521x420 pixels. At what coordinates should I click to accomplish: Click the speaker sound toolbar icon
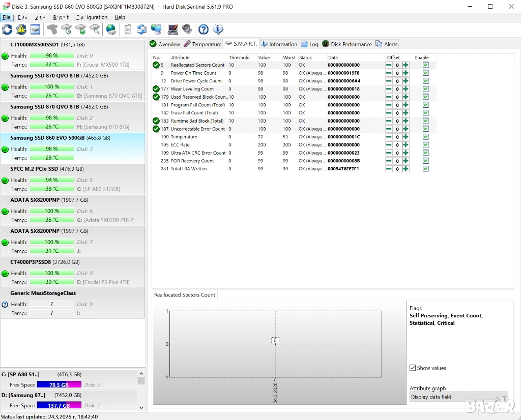(x=187, y=29)
